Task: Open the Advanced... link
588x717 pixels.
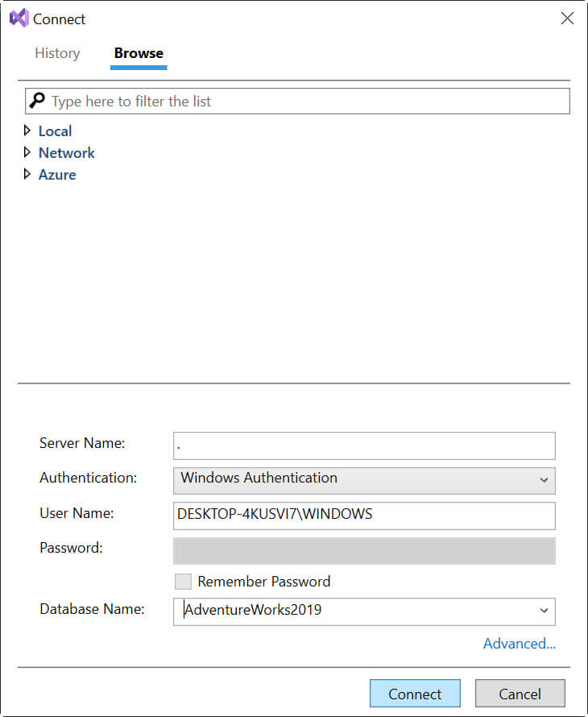Action: point(520,644)
